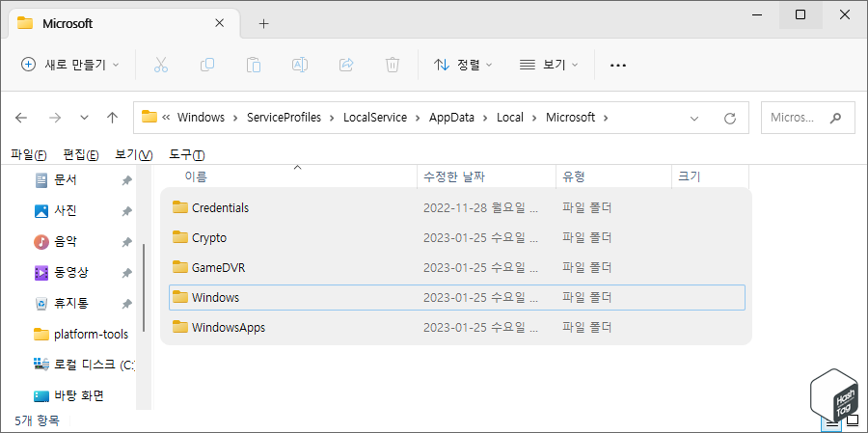Open the 도구(T) menu
868x433 pixels.
point(186,155)
